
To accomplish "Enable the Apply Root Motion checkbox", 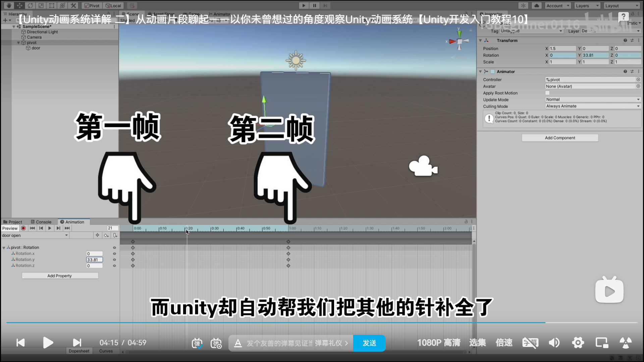I will 547,93.
